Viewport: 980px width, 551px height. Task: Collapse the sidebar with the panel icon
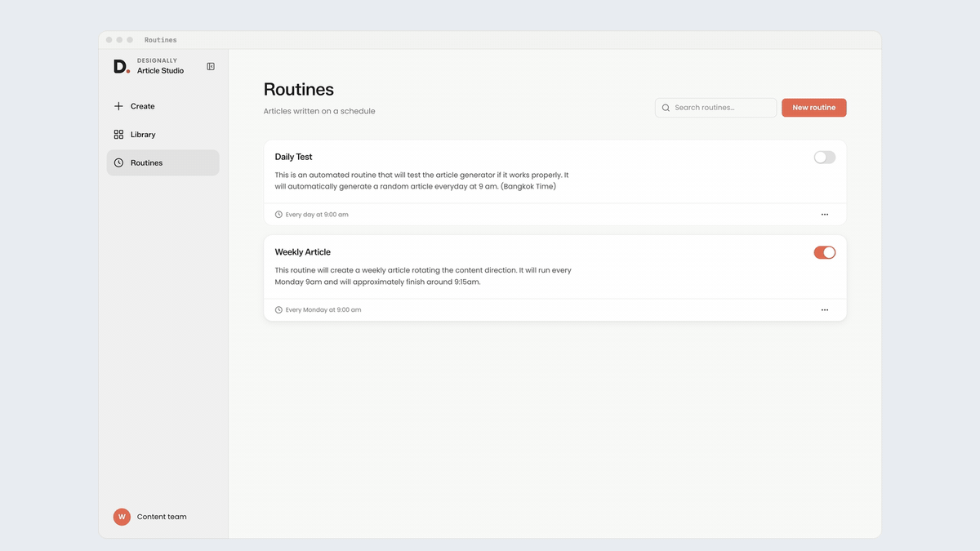pyautogui.click(x=211, y=66)
